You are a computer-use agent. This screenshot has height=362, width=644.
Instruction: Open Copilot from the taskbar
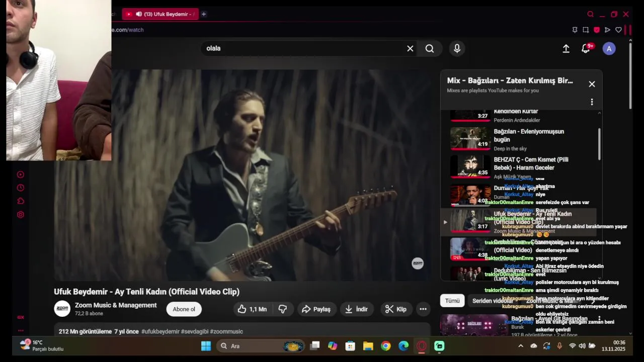click(333, 346)
